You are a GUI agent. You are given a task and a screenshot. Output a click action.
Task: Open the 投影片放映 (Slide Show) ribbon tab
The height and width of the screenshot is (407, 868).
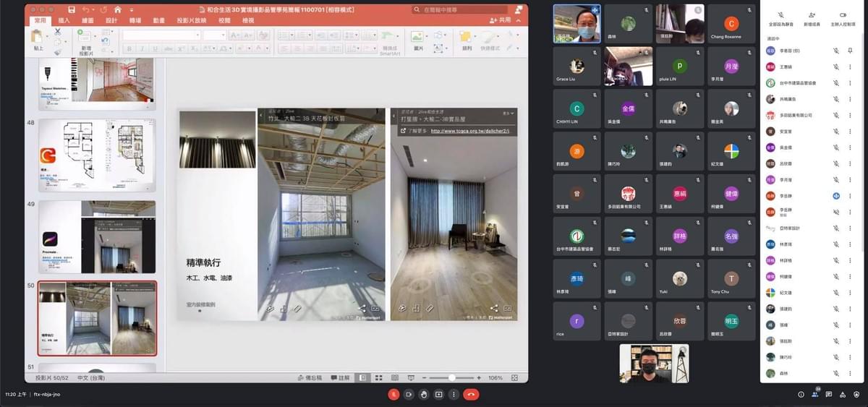[x=192, y=21]
